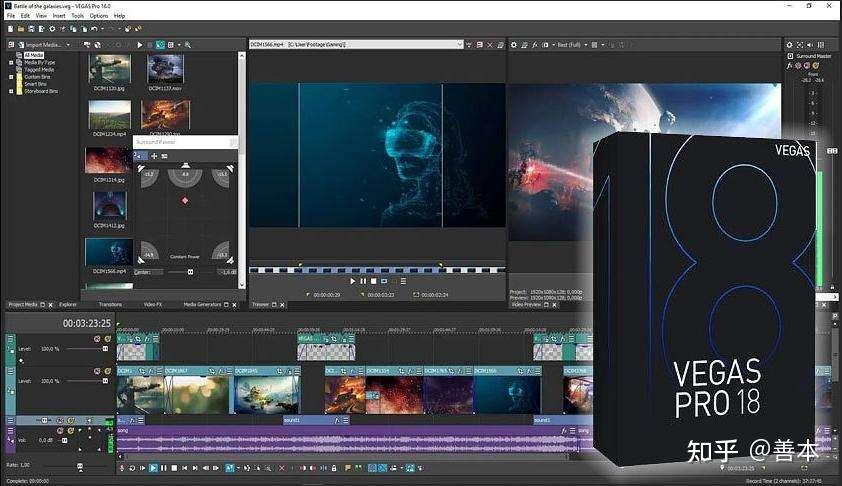Open the Trimmer file path dropdown
Viewport: 842px width, 486px height.
459,45
